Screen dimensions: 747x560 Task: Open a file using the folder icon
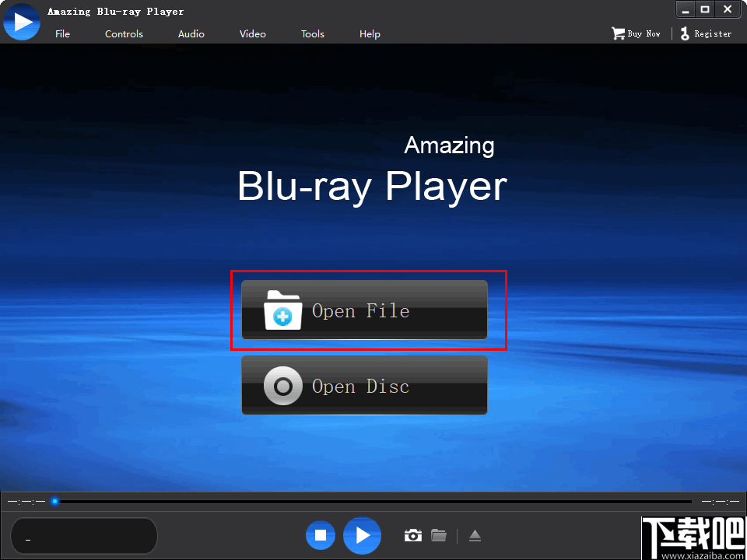(x=438, y=535)
